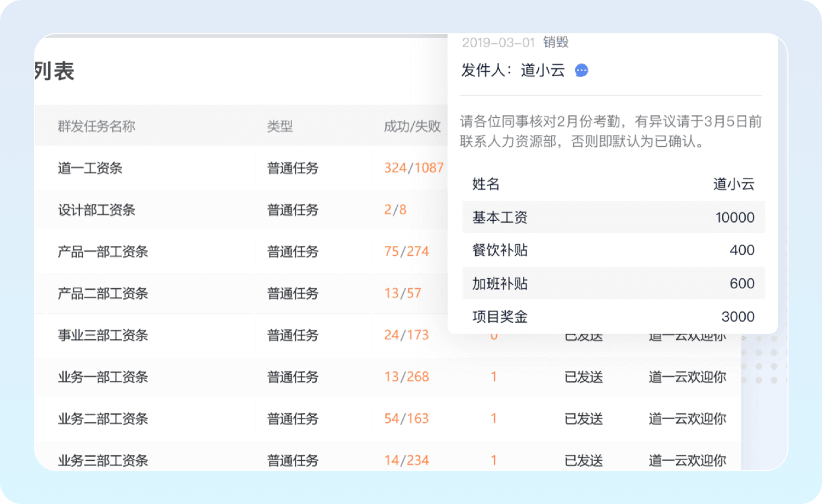
Task: Open the 产品一部工资条 task entry
Action: point(103,251)
